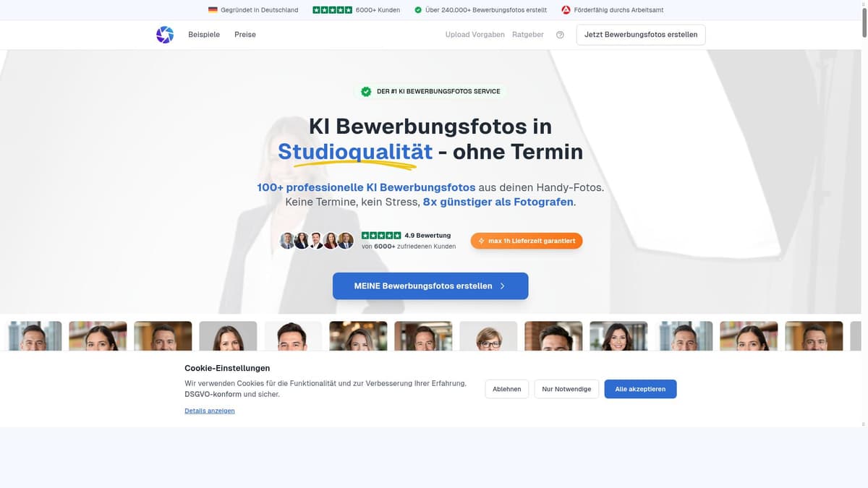Decline cookies with Ablehnen
868x488 pixels.
[x=507, y=389]
